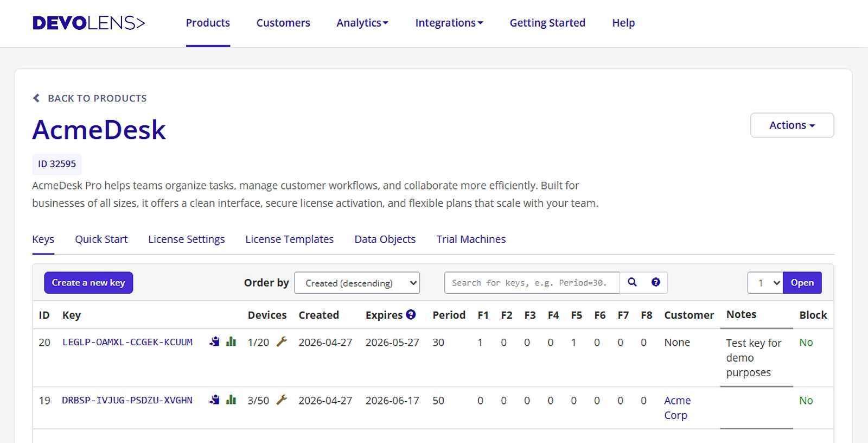Image resolution: width=868 pixels, height=443 pixels.
Task: Expand the Integrations menu
Action: pyautogui.click(x=449, y=23)
